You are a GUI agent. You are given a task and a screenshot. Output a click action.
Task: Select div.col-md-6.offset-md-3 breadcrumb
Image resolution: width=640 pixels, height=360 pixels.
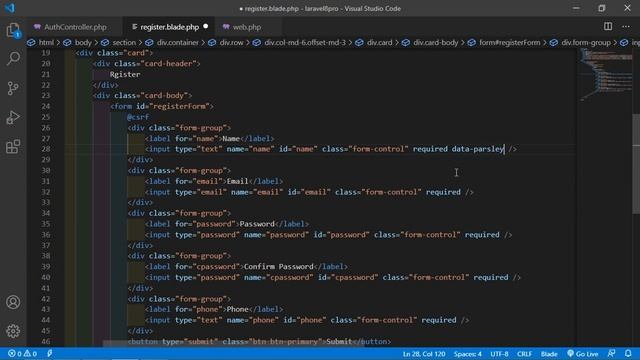(x=304, y=42)
